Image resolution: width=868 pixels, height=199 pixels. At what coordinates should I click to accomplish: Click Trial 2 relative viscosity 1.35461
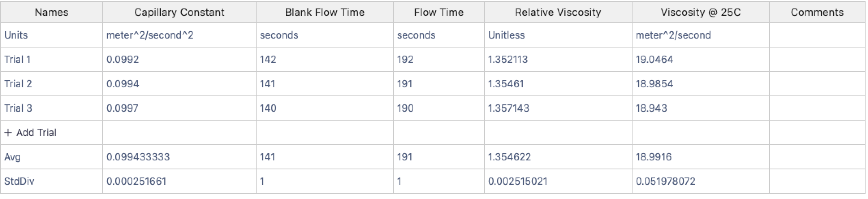506,84
